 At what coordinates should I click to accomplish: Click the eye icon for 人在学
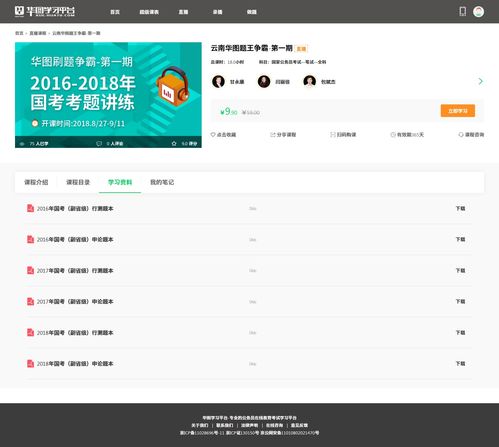pyautogui.click(x=22, y=144)
